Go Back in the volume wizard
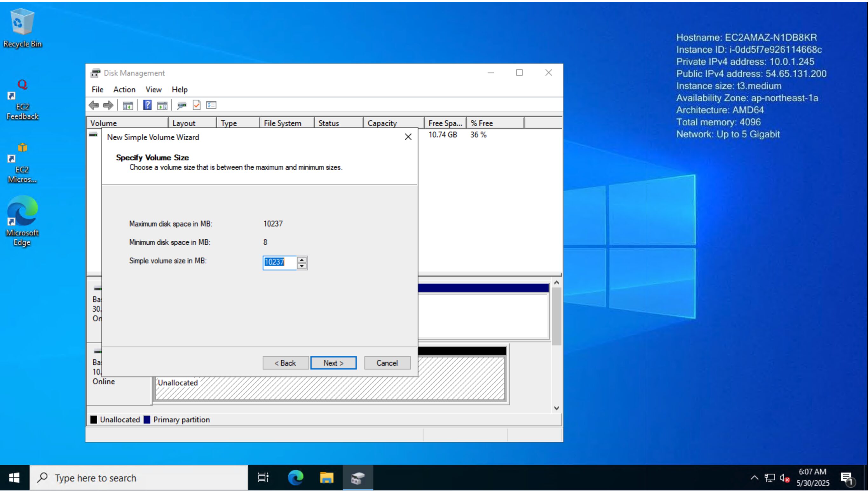The image size is (868, 491). point(285,363)
